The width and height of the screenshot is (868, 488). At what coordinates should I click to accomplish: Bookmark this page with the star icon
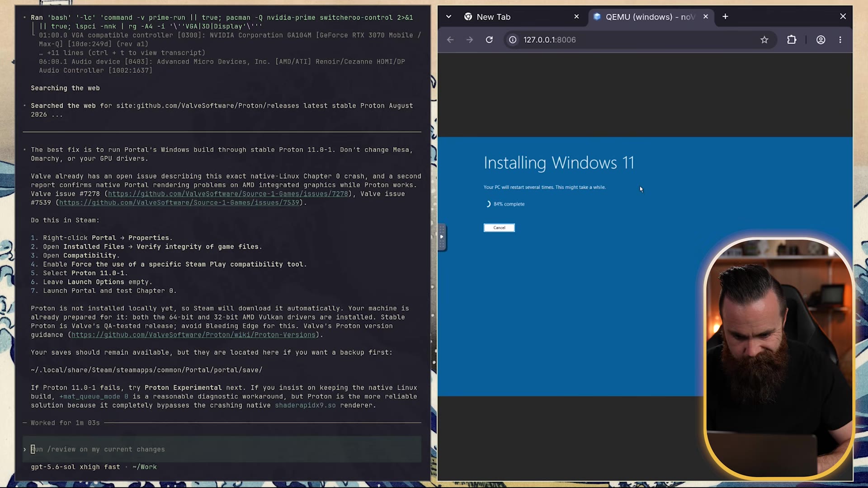(764, 40)
